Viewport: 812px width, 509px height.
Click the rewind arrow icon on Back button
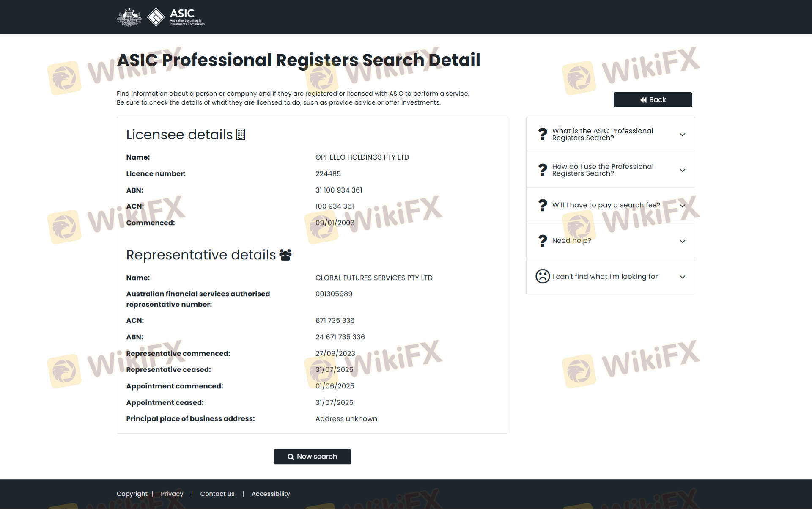click(x=643, y=100)
